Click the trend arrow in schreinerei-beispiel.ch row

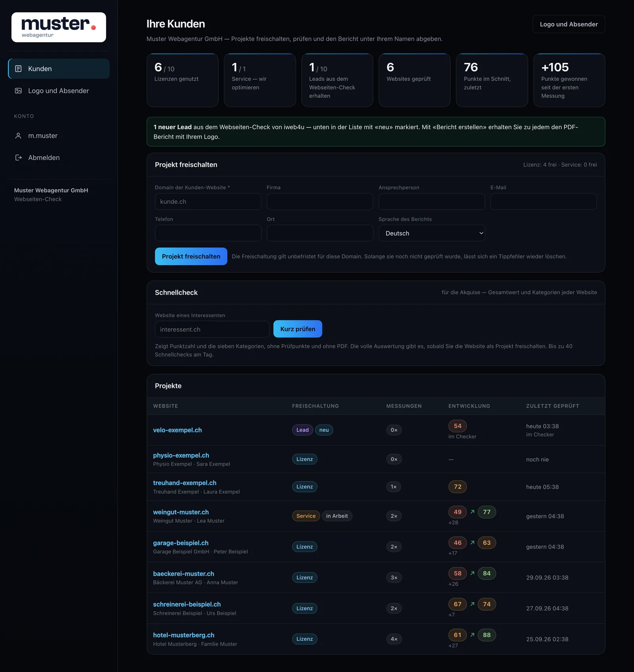coord(472,604)
